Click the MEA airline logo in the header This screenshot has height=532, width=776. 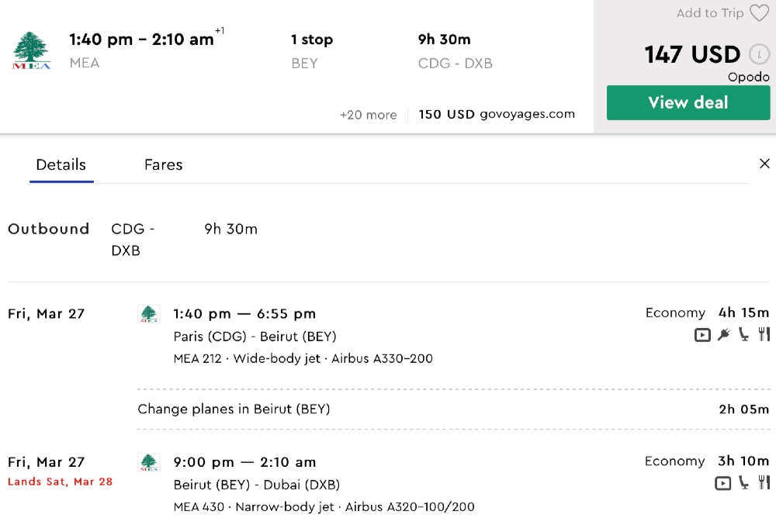pyautogui.click(x=32, y=51)
